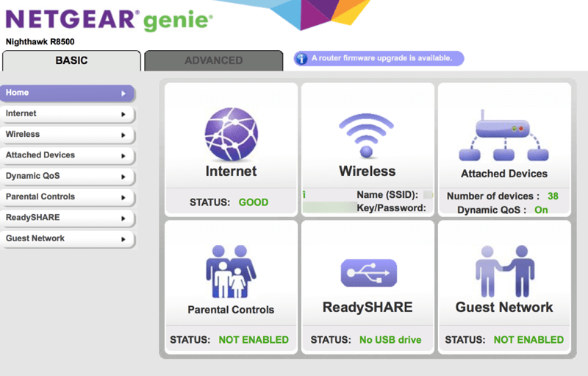
Task: Select Home in the sidebar menu
Action: (67, 93)
